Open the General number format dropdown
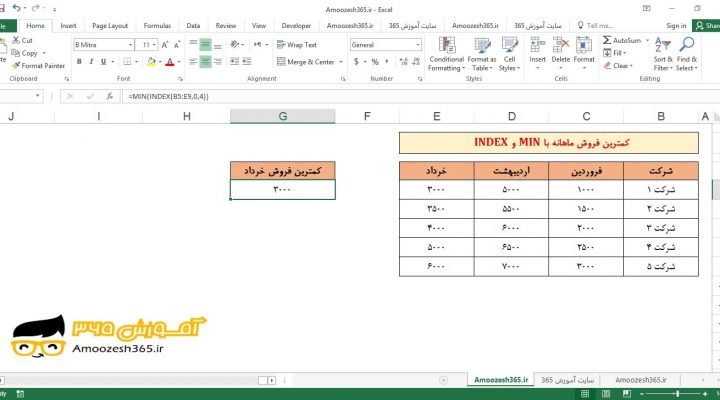Image resolution: width=720 pixels, height=400 pixels. click(x=418, y=45)
